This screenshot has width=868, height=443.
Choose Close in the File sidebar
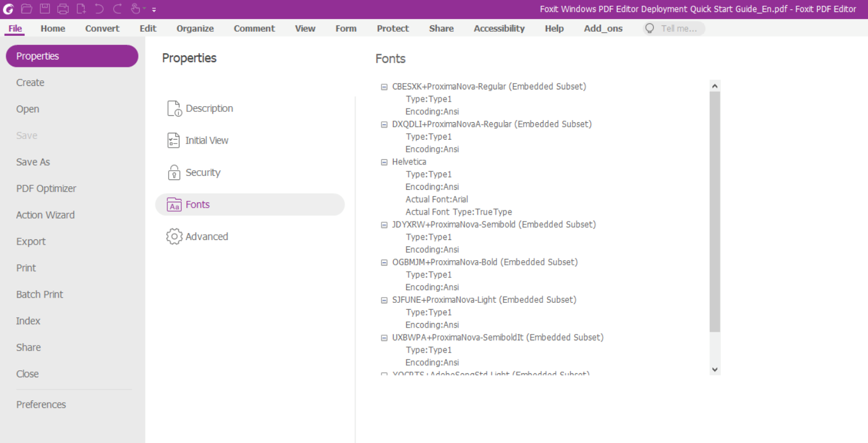28,374
